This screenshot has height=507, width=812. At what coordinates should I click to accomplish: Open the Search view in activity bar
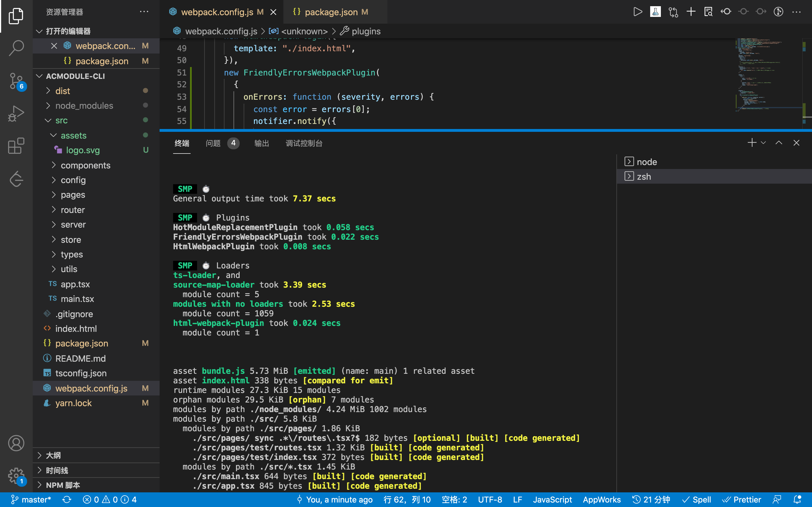click(x=16, y=48)
